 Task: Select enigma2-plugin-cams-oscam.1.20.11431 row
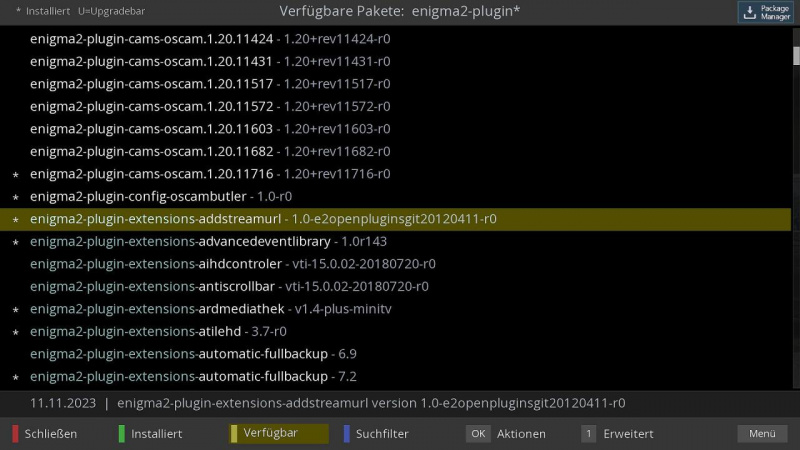(395, 61)
